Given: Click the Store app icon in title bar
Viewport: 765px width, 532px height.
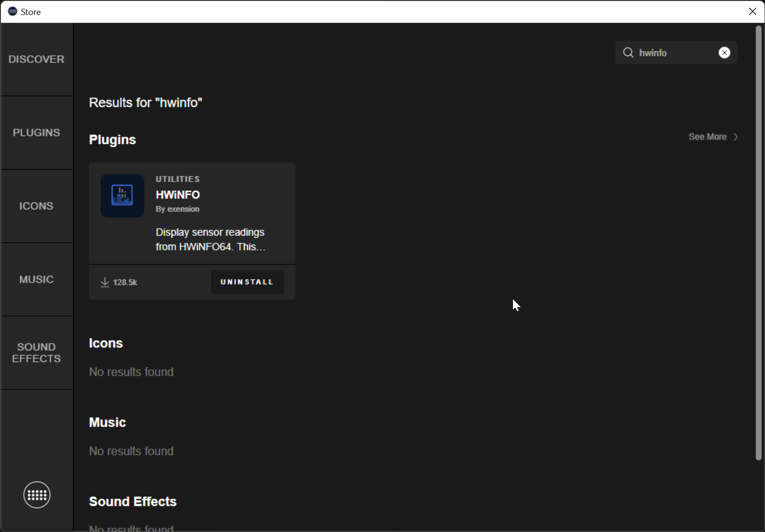Looking at the screenshot, I should (x=13, y=11).
